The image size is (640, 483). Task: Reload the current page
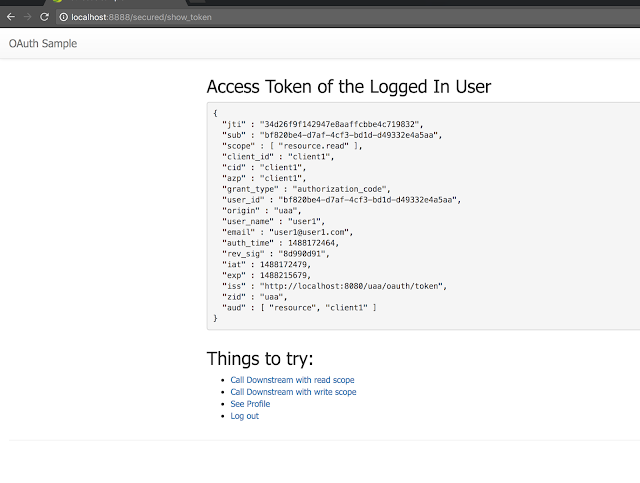[44, 17]
